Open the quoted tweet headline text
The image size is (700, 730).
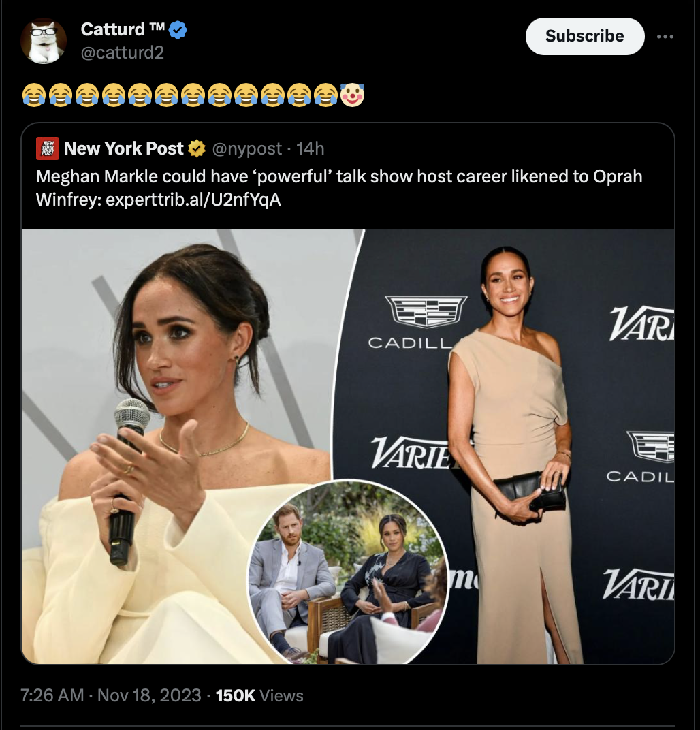coord(339,188)
